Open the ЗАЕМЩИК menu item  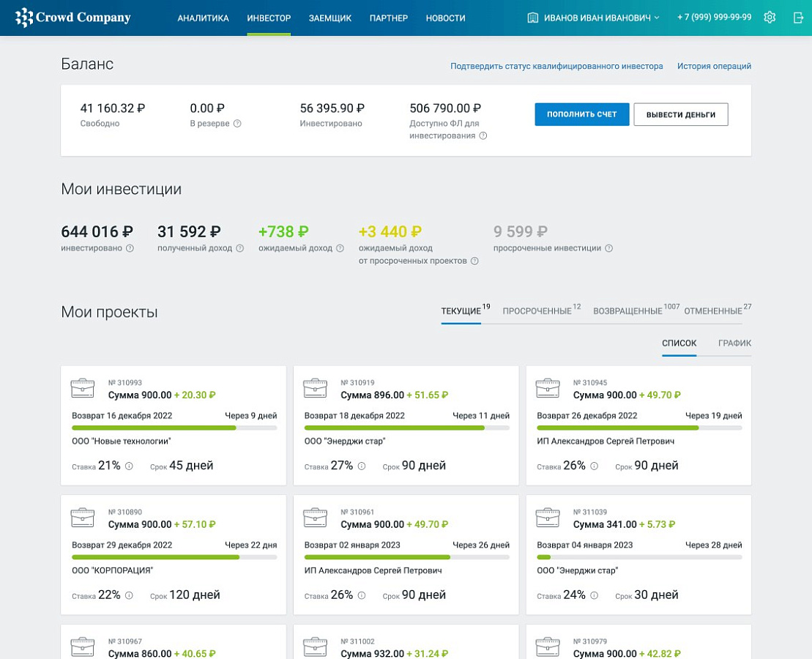[x=330, y=18]
